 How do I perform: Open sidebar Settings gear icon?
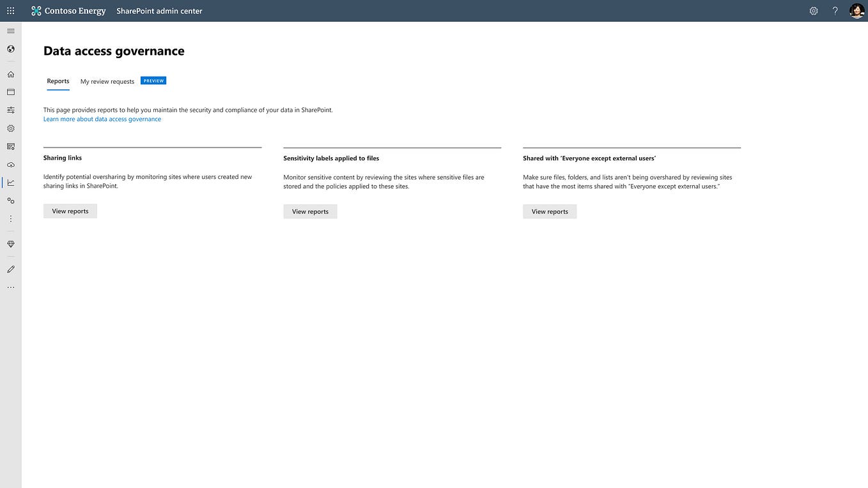pyautogui.click(x=10, y=128)
